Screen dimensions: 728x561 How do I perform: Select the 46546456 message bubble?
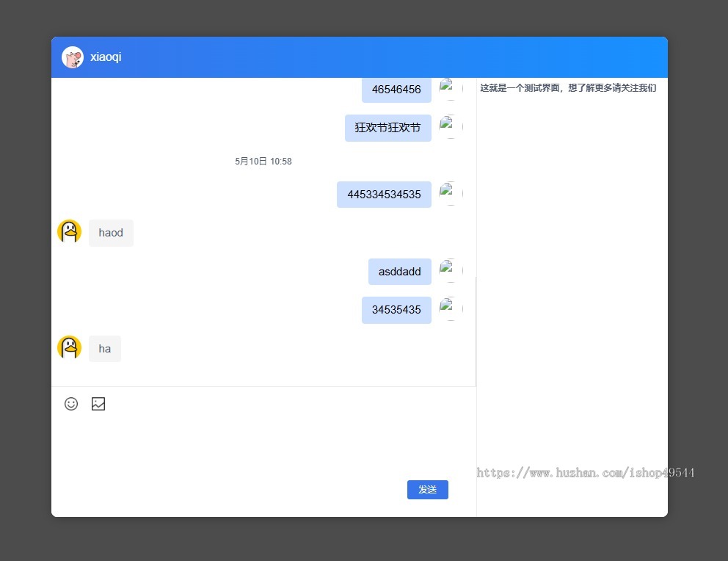tap(396, 90)
